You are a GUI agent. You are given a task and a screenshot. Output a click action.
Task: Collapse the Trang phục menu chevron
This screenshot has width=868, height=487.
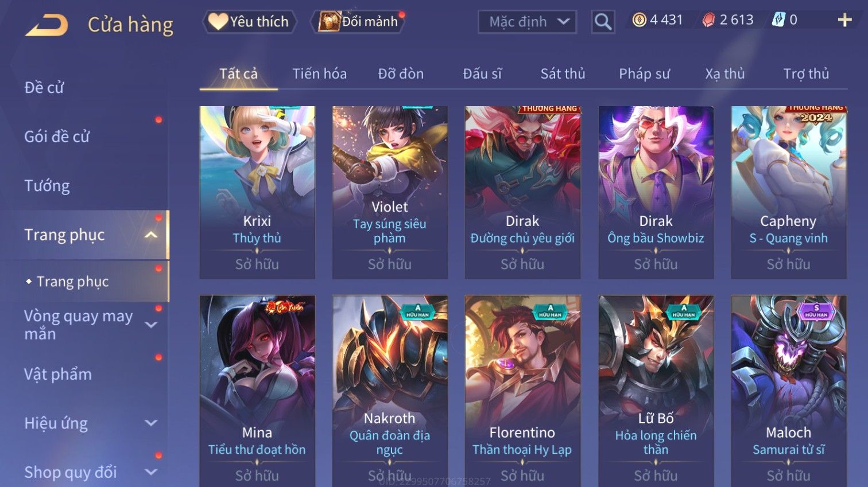[151, 235]
